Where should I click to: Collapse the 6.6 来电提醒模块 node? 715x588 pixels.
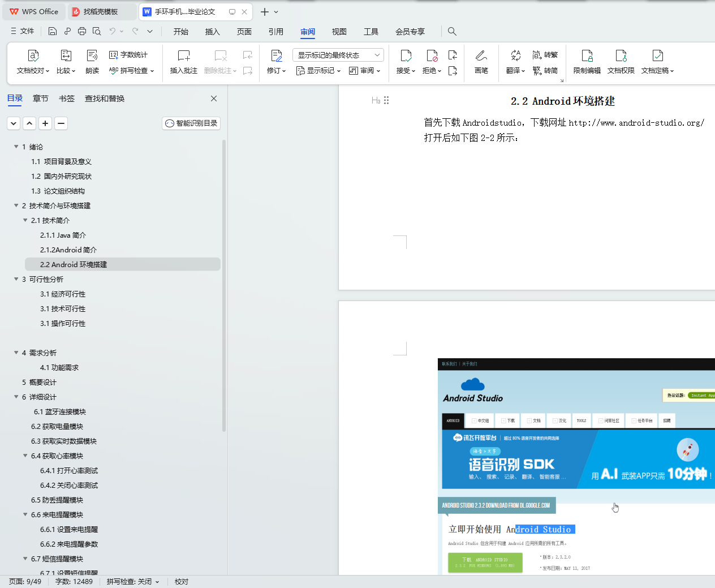click(x=25, y=514)
